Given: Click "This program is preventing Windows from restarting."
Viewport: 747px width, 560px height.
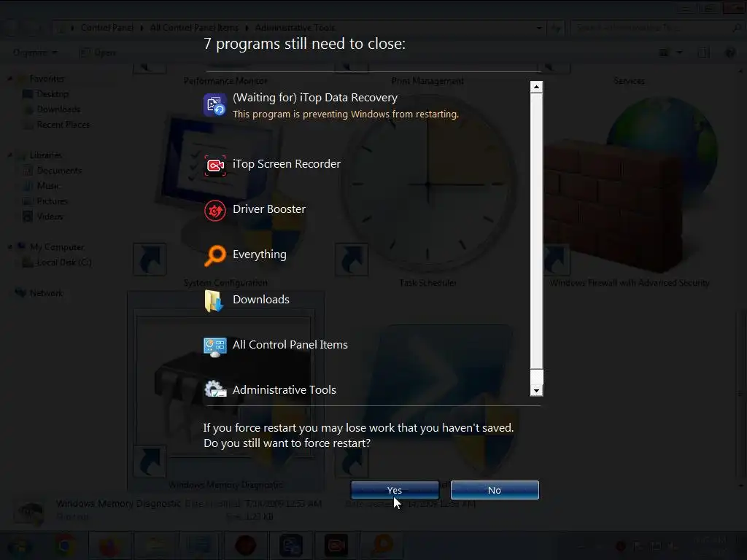Looking at the screenshot, I should pyautogui.click(x=345, y=114).
